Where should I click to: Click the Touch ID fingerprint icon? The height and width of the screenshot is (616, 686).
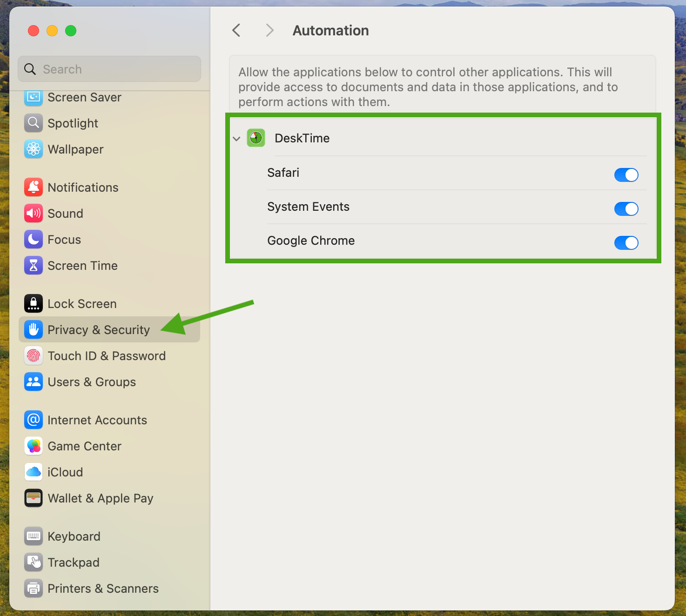(34, 356)
